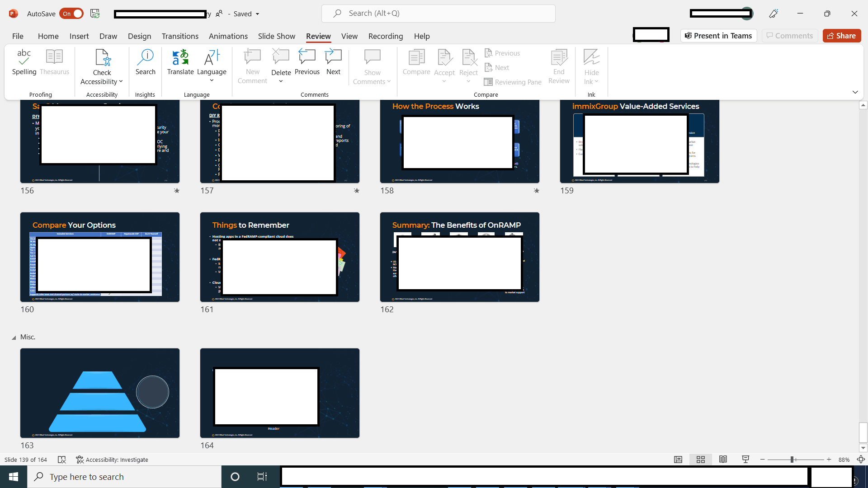The image size is (868, 488).
Task: Open Search insights
Action: [145, 62]
